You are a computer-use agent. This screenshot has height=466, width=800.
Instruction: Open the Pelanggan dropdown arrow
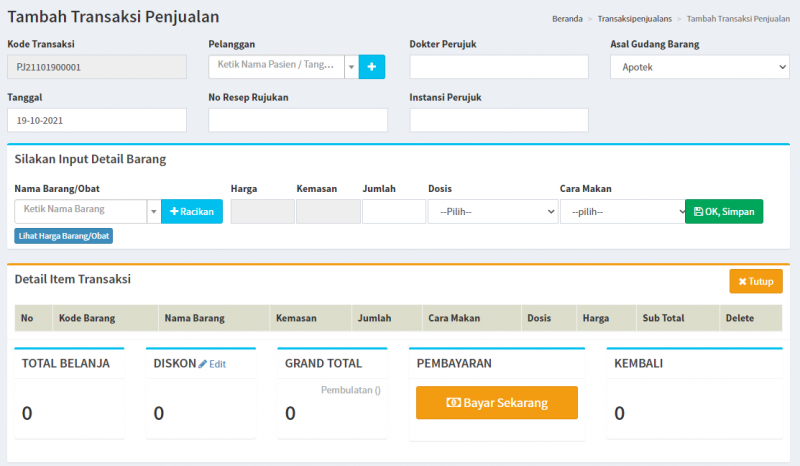click(x=351, y=67)
